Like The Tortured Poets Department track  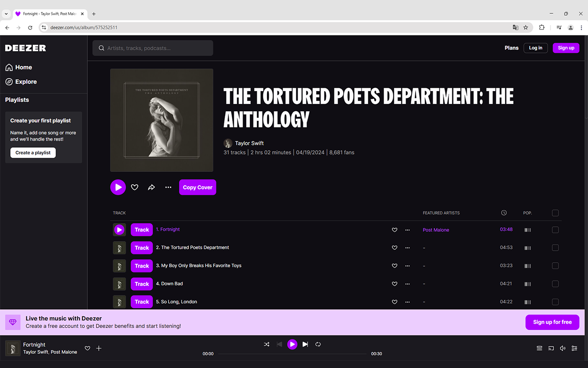[x=395, y=247]
